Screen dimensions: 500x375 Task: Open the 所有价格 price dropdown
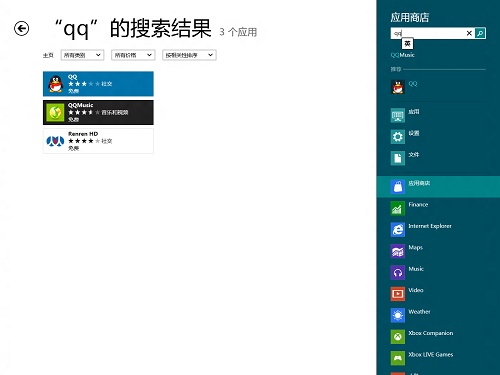(x=133, y=55)
